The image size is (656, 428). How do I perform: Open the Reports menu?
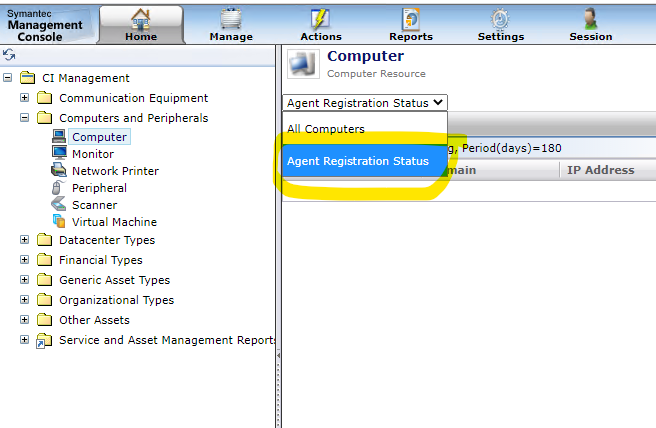(x=411, y=24)
